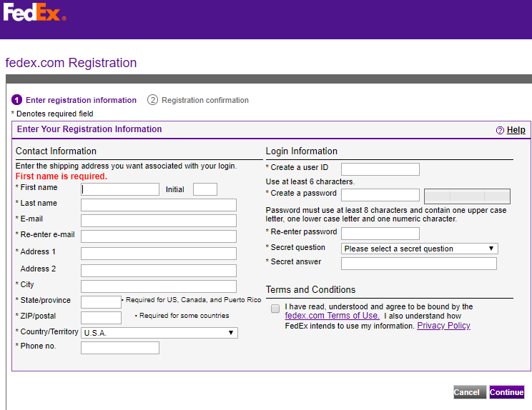The height and width of the screenshot is (410, 532).
Task: Click the 'Login Information' heading
Action: coord(301,151)
